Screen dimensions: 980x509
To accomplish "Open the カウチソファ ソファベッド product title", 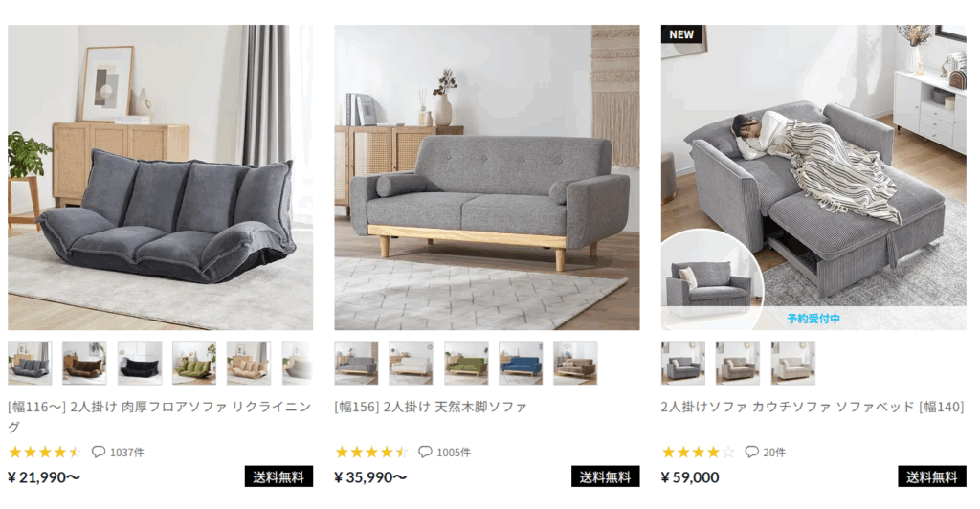I will tap(812, 407).
